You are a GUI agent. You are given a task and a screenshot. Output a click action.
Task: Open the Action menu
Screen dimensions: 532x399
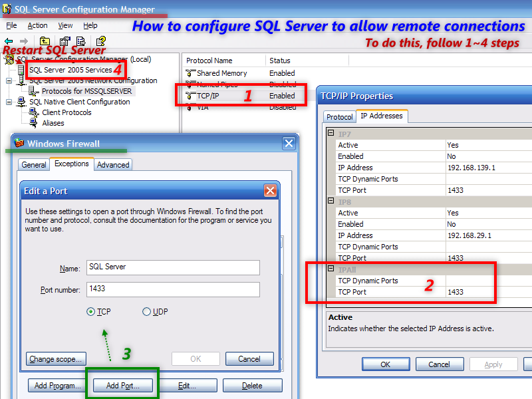pyautogui.click(x=37, y=25)
